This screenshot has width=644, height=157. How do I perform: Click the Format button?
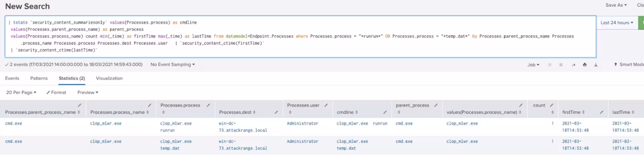point(56,93)
